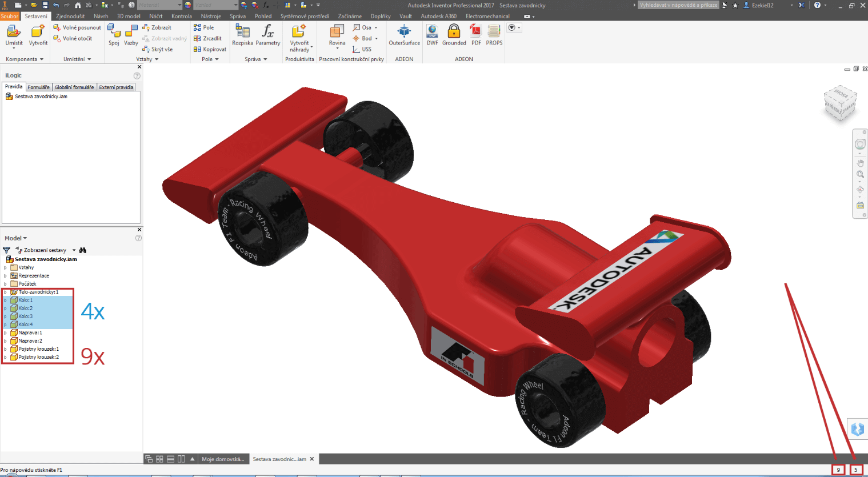This screenshot has height=477, width=868.
Task: Select Naprava:1 in the browser
Action: coord(30,332)
